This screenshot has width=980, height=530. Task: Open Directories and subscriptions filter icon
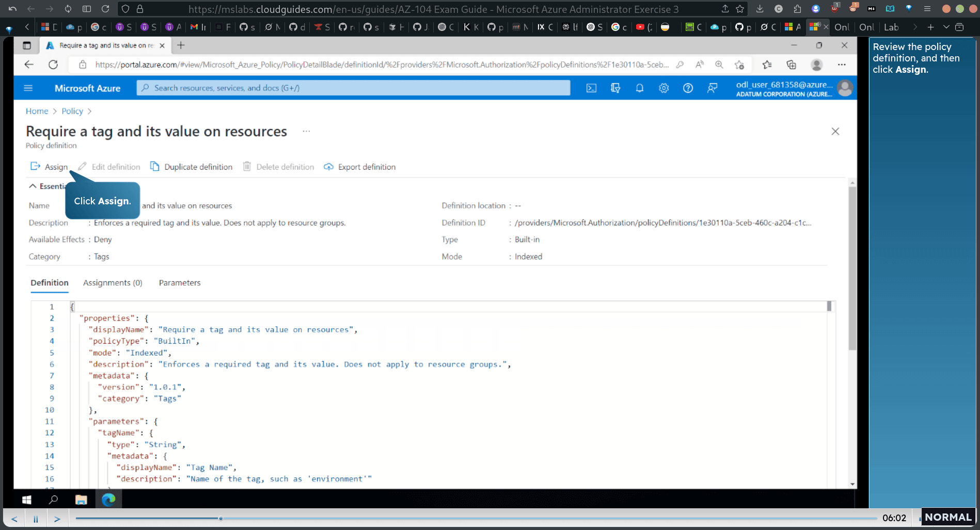click(615, 88)
